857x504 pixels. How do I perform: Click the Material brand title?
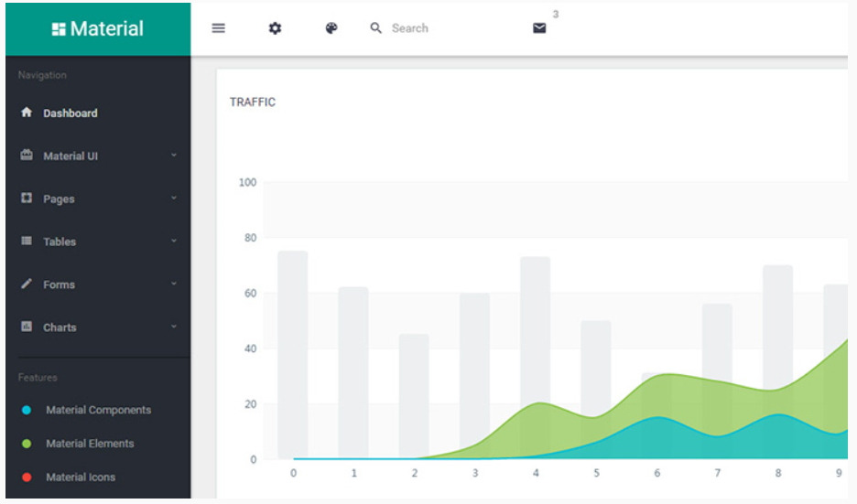(x=106, y=28)
